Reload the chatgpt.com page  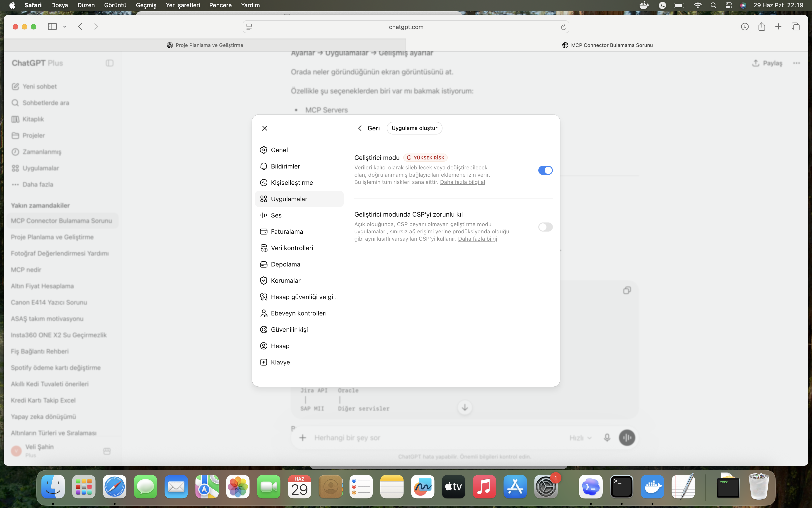563,27
